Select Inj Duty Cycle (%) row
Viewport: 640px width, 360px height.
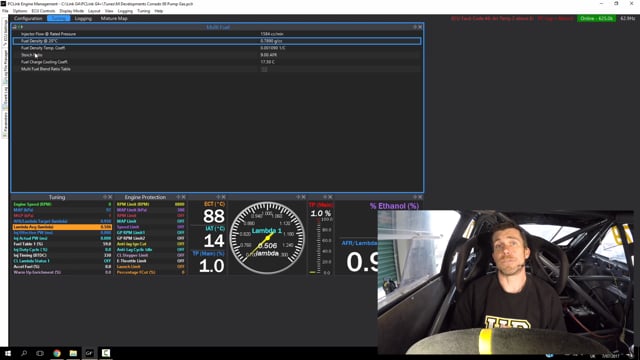pyautogui.click(x=62, y=249)
